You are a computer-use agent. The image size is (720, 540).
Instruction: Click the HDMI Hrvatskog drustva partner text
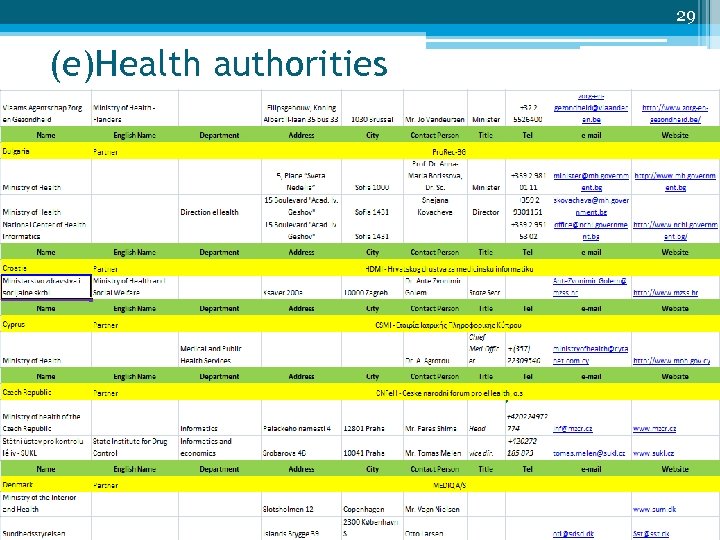[x=449, y=269]
